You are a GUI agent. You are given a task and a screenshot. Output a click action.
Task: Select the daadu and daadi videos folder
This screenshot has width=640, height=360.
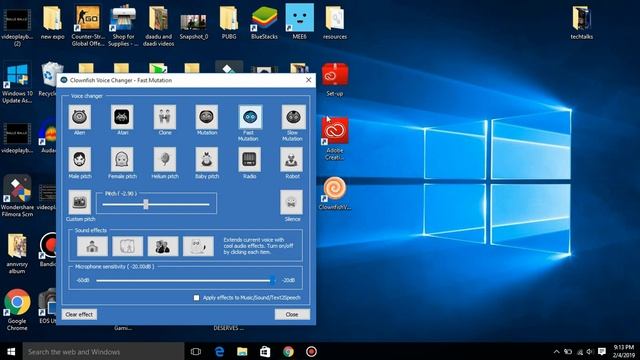click(158, 25)
